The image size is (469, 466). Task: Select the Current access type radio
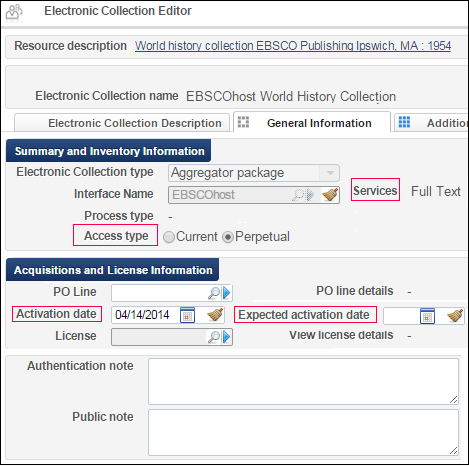[x=169, y=237]
